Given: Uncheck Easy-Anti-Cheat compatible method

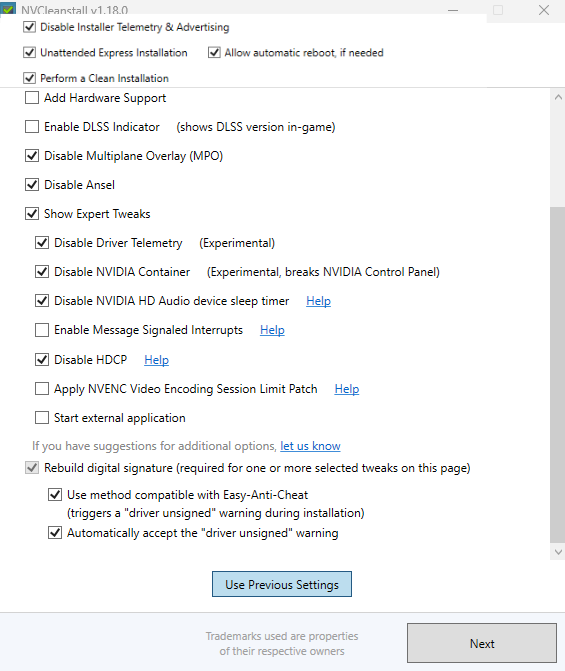Looking at the screenshot, I should click(x=55, y=495).
